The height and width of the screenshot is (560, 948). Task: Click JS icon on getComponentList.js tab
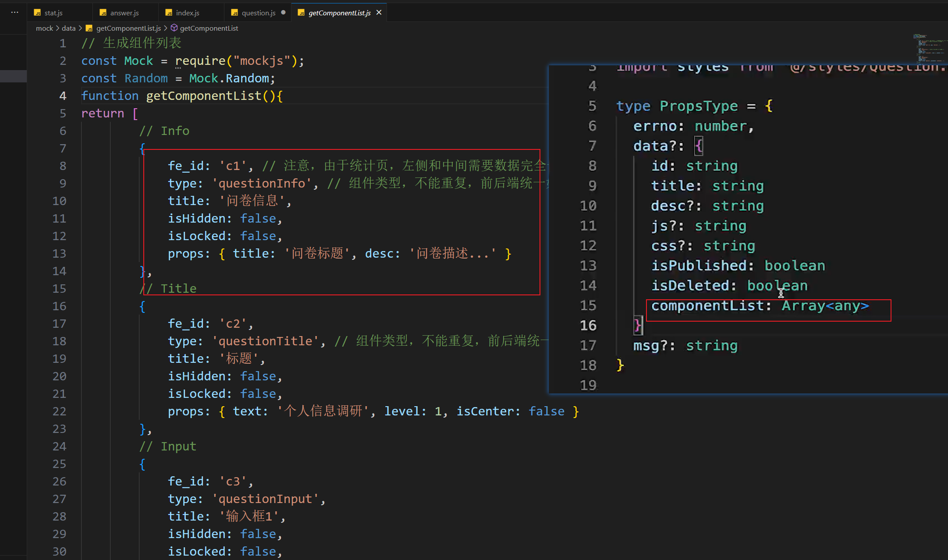301,13
